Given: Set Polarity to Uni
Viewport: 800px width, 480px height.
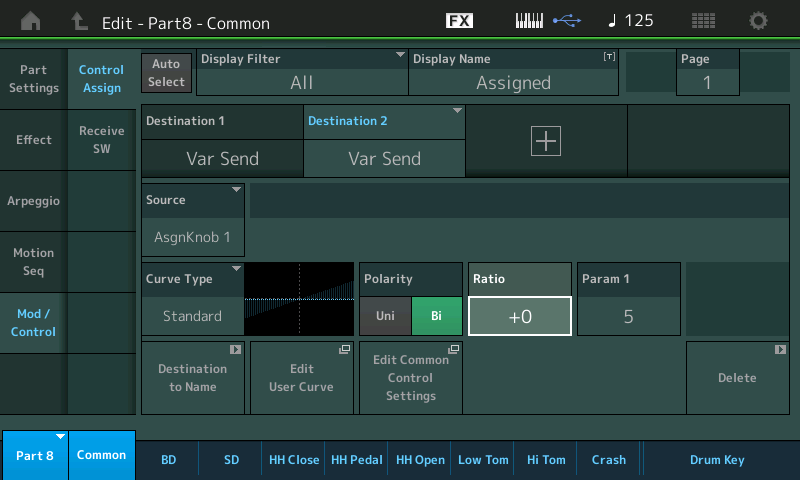Looking at the screenshot, I should point(385,316).
